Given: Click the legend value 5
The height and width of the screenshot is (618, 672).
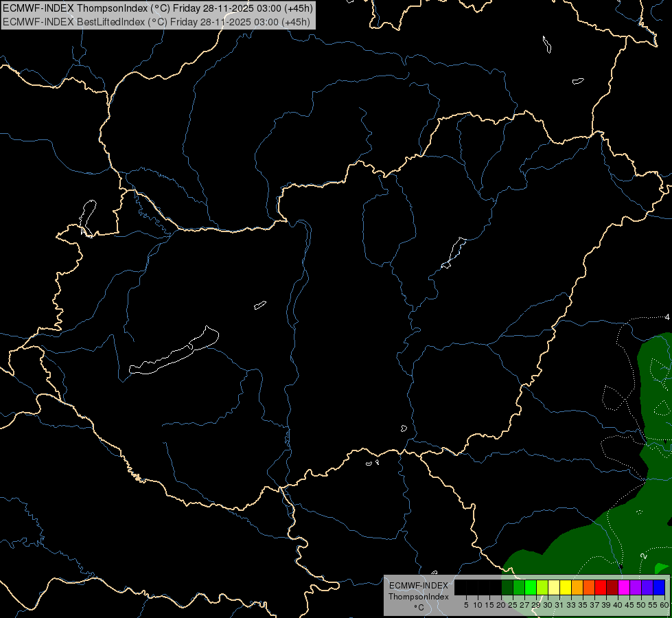Looking at the screenshot, I should tap(466, 605).
